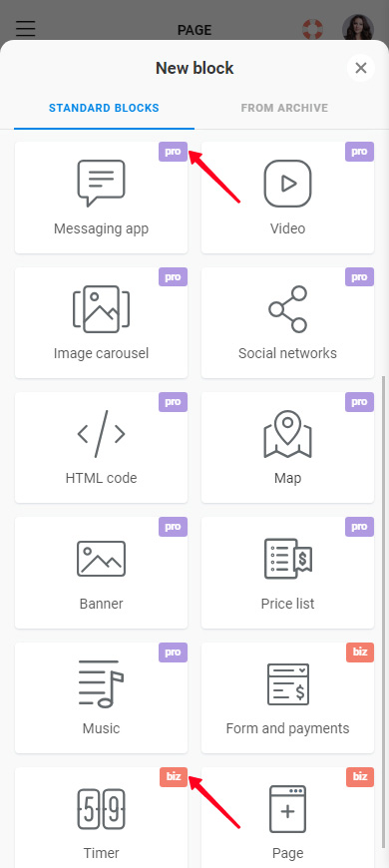This screenshot has height=868, width=389.
Task: Add a Messaging app block
Action: pyautogui.click(x=102, y=198)
